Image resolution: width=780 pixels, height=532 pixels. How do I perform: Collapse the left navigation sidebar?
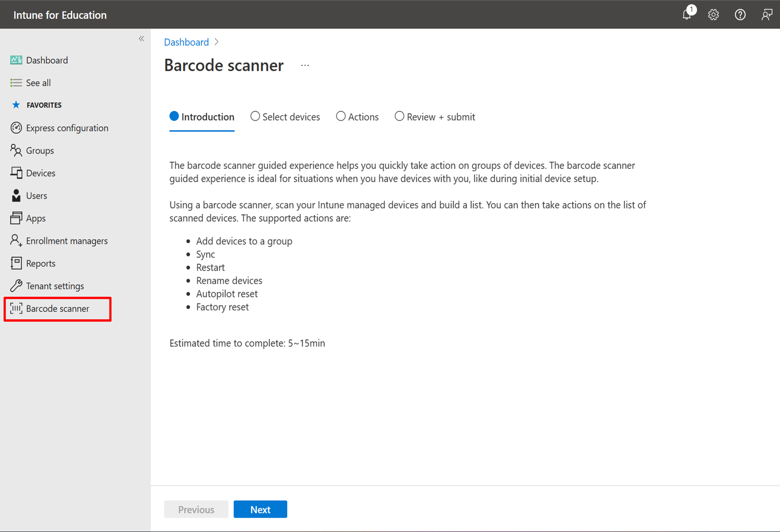[141, 39]
